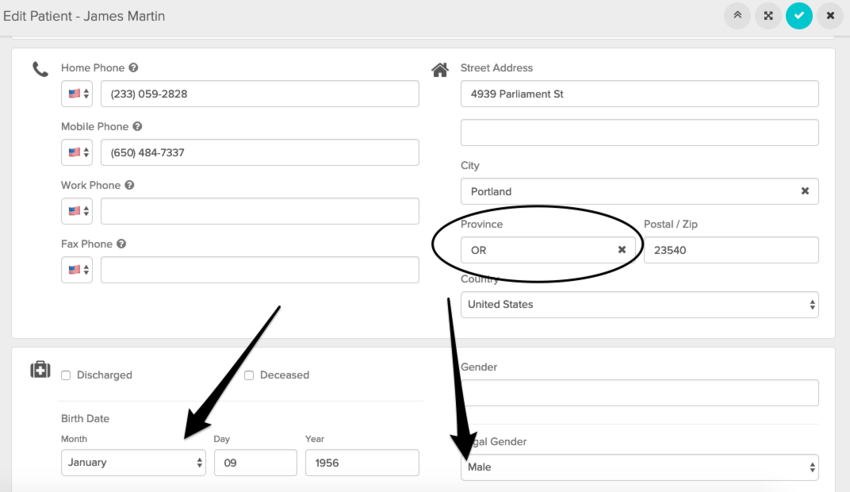Close the Edit Patient dialog
The image size is (850, 492).
pyautogui.click(x=830, y=16)
